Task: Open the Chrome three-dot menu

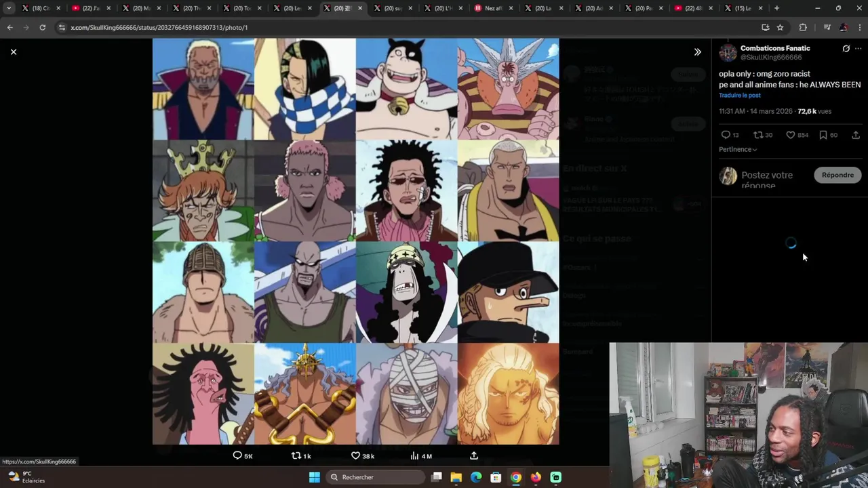Action: (859, 27)
